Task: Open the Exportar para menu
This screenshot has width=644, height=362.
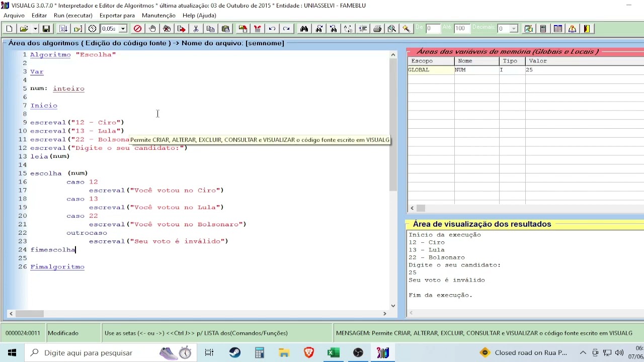Action: point(117,16)
